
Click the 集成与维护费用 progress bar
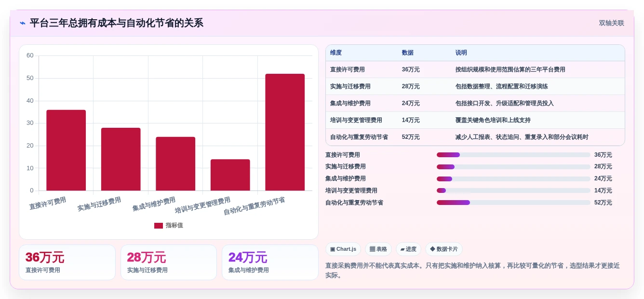(x=513, y=179)
